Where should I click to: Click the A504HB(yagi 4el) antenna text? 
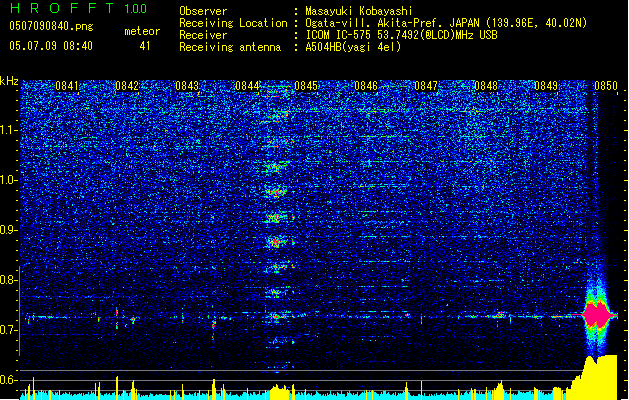point(353,47)
